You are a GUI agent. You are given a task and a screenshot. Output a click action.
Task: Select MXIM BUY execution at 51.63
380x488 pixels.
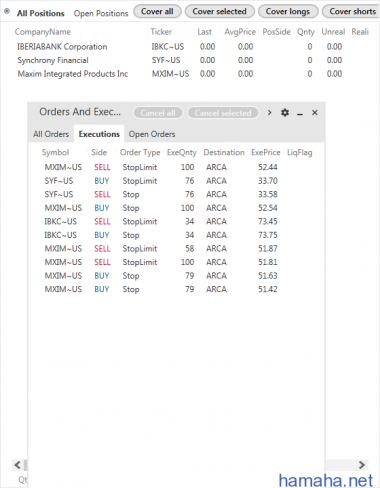pyautogui.click(x=177, y=276)
